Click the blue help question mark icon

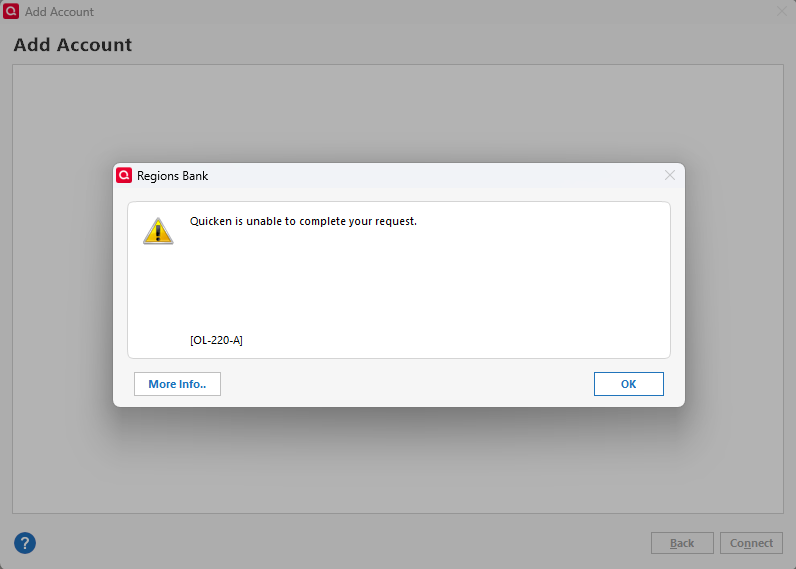click(x=25, y=543)
